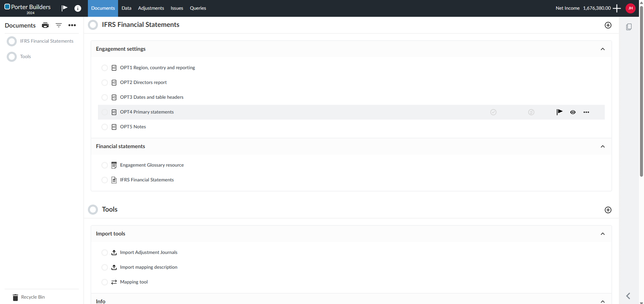Click the upload icon for Import Adjustment Journals
This screenshot has height=304, width=644.
tap(114, 253)
